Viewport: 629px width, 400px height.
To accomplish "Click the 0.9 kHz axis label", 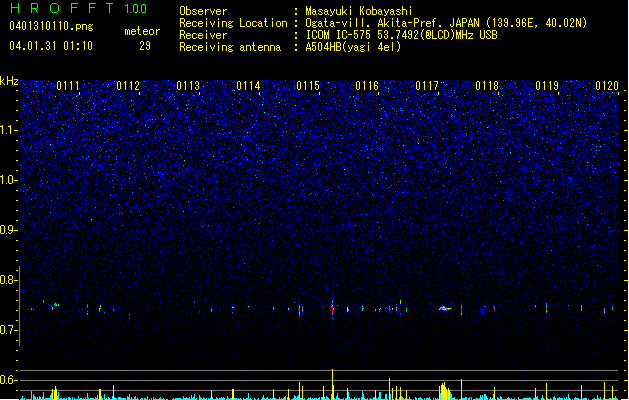I will tap(9, 230).
